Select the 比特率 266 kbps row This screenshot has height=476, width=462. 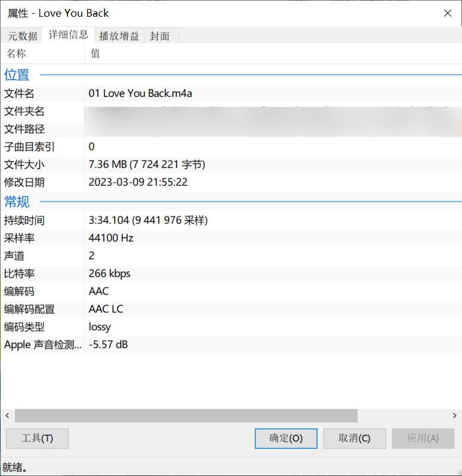(x=109, y=274)
